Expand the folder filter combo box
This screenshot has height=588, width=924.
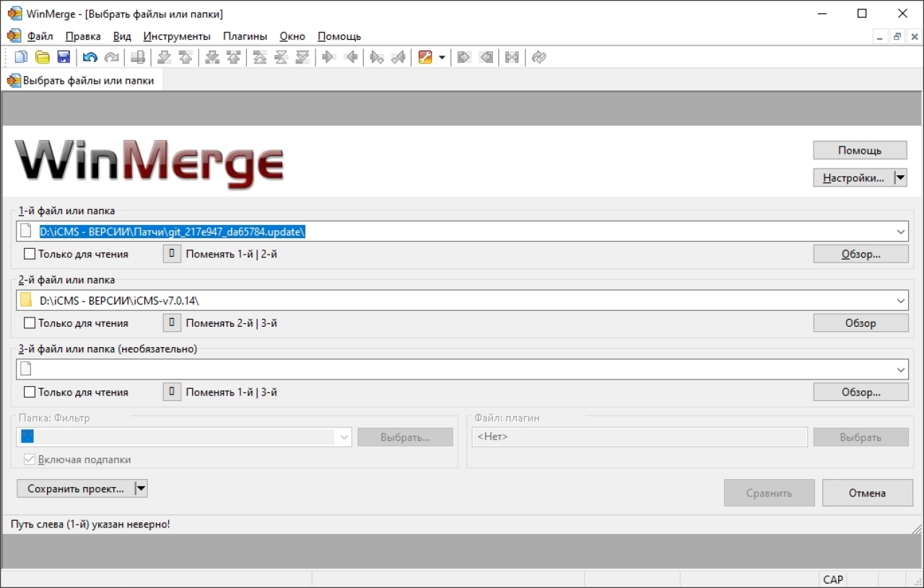click(x=344, y=437)
